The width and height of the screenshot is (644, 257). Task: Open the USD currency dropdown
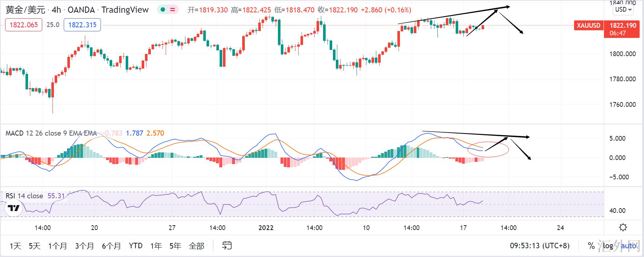click(623, 9)
